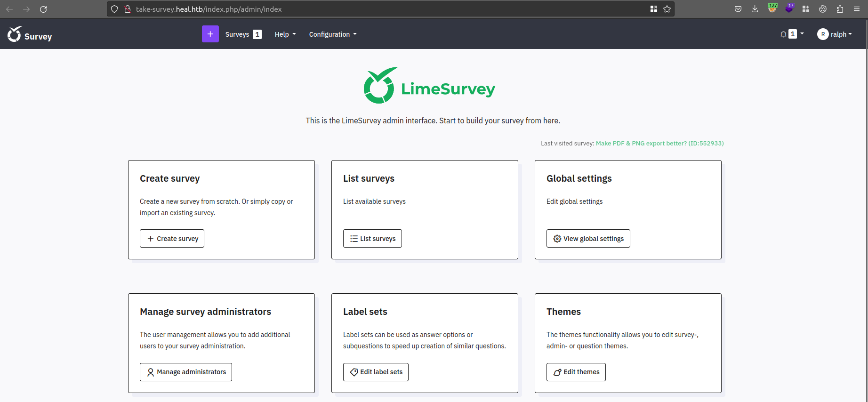Open the Surveys menu item
The image size is (868, 402).
click(x=237, y=34)
